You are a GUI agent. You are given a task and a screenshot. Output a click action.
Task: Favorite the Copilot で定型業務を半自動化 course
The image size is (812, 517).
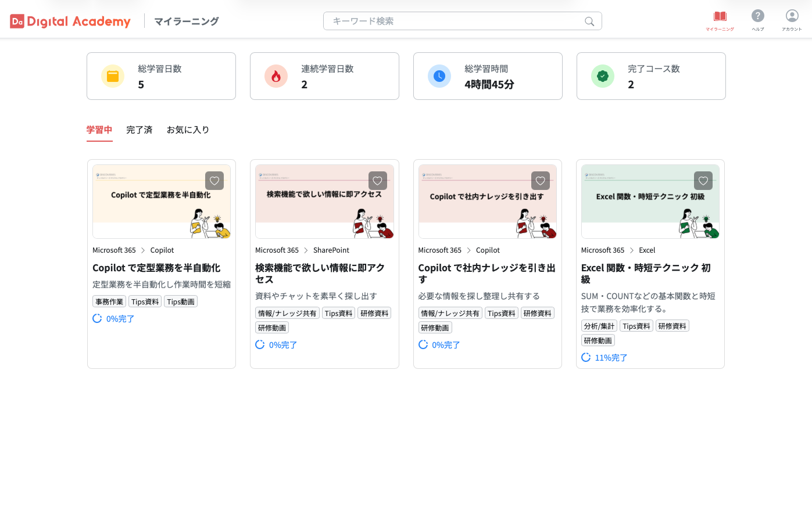214,181
